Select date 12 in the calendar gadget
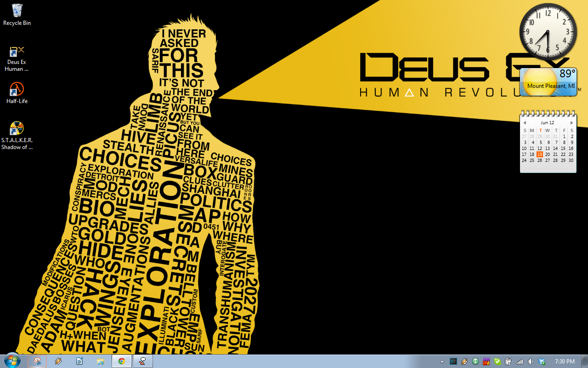 pos(540,149)
